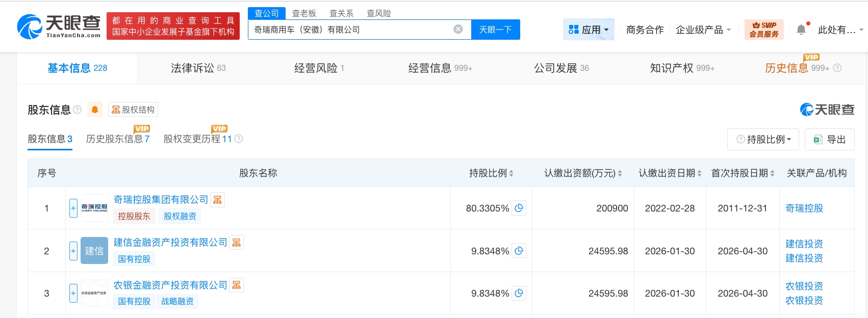The image size is (868, 318).
Task: Click help icon beside 股权变更历程
Action: [238, 139]
